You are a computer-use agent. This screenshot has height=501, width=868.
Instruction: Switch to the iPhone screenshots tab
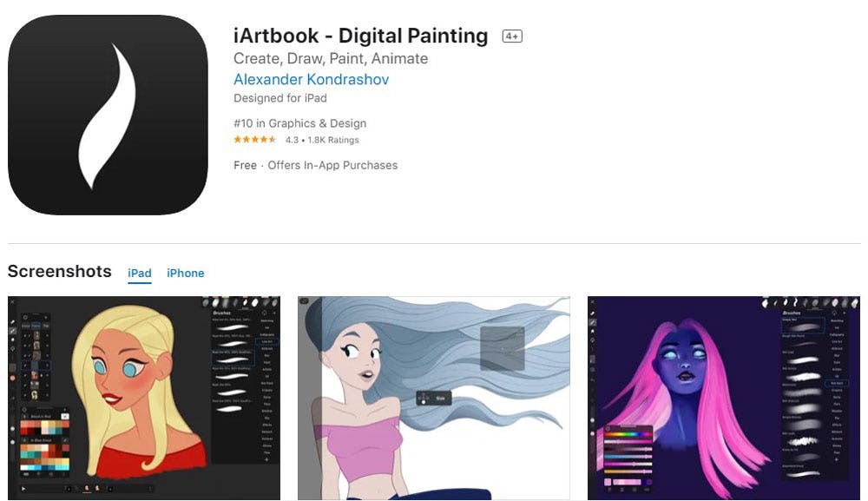pyautogui.click(x=186, y=273)
